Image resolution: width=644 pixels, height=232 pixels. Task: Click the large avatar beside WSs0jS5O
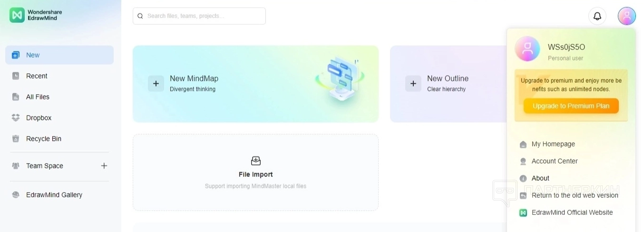(527, 48)
